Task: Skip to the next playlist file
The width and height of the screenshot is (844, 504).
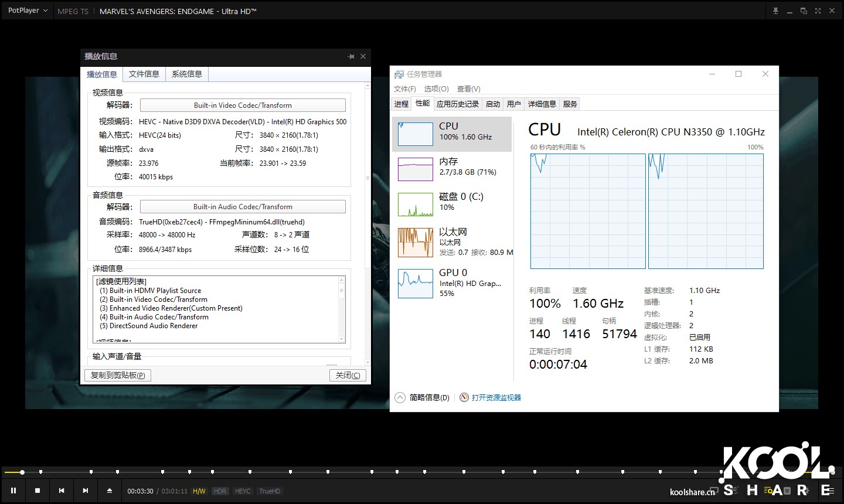Action: coord(85,491)
